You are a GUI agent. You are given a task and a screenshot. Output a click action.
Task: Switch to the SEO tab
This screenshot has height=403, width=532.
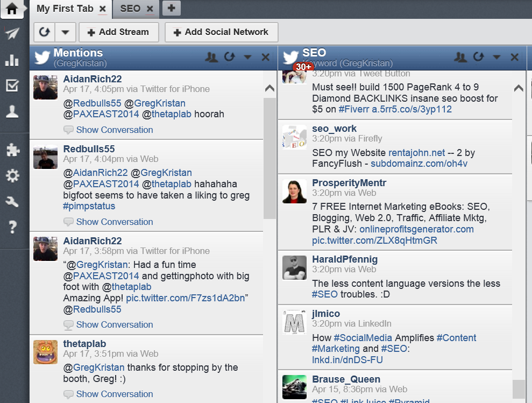tap(130, 9)
